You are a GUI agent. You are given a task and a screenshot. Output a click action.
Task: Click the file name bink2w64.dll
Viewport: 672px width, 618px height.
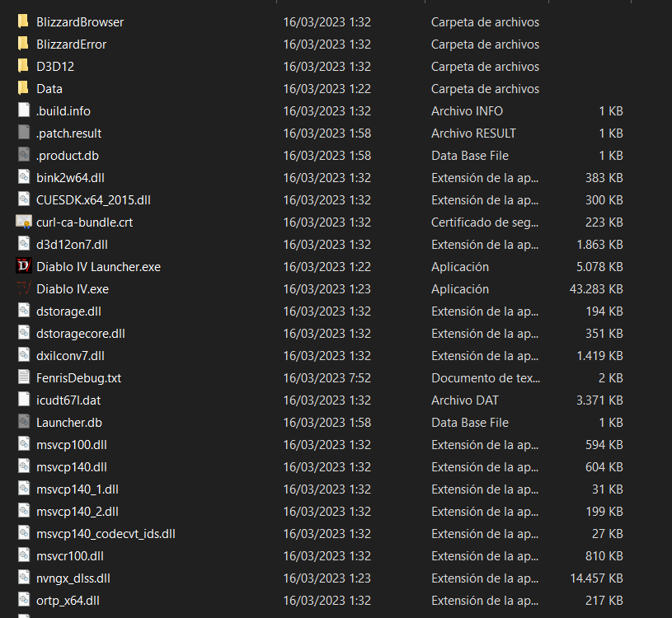(70, 178)
